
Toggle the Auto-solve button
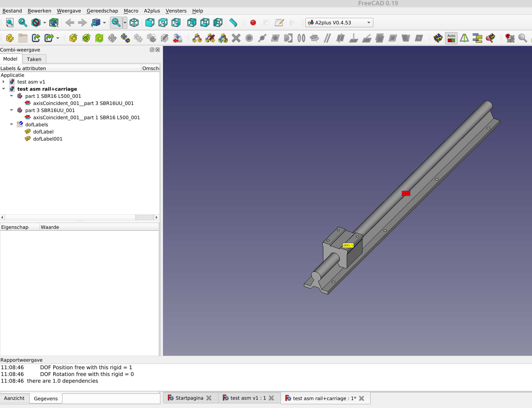pos(451,38)
